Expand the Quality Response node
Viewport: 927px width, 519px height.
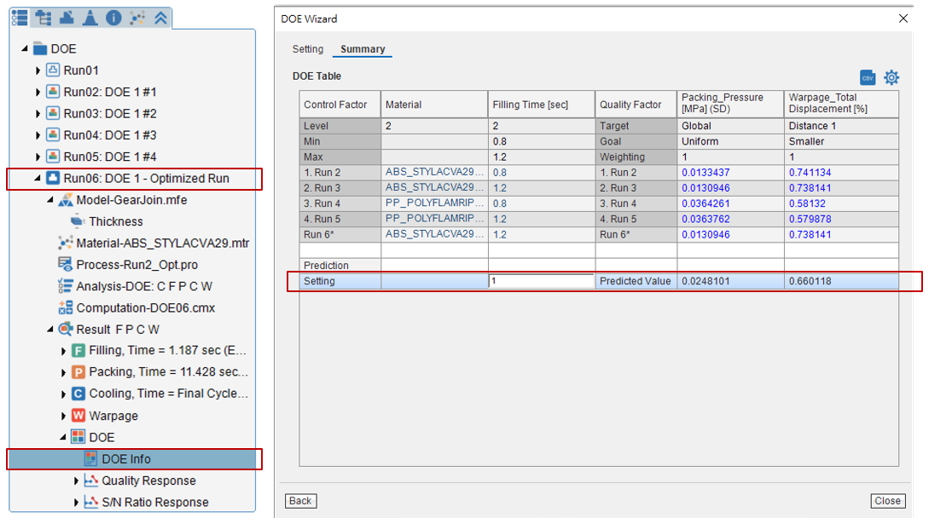pos(76,481)
